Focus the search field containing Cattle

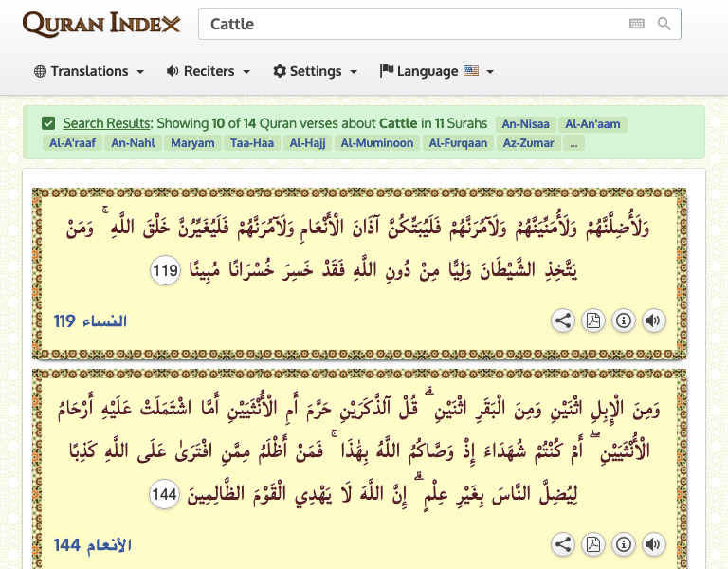click(408, 24)
